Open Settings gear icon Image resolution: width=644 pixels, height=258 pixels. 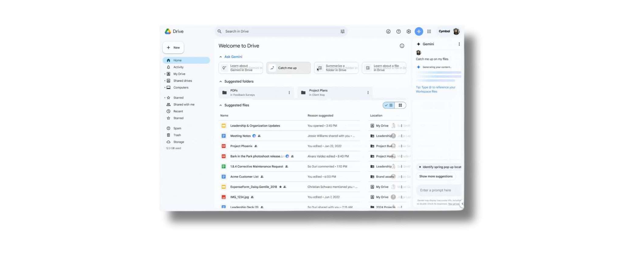409,31
